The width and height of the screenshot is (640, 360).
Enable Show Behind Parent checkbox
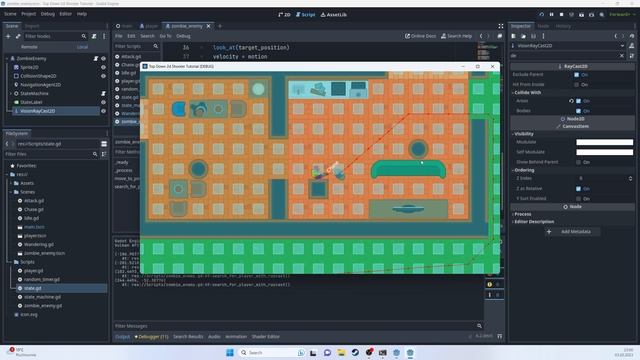point(578,162)
